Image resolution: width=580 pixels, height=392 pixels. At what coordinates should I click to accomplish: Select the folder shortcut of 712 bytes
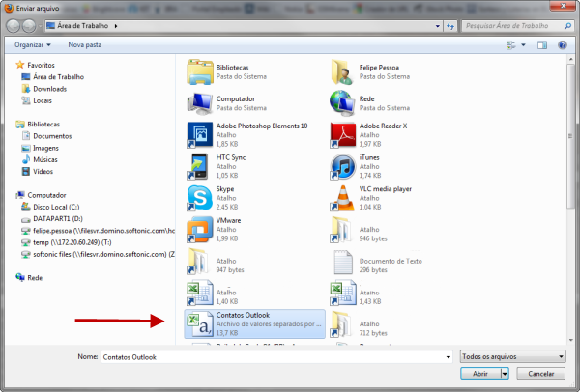point(342,323)
